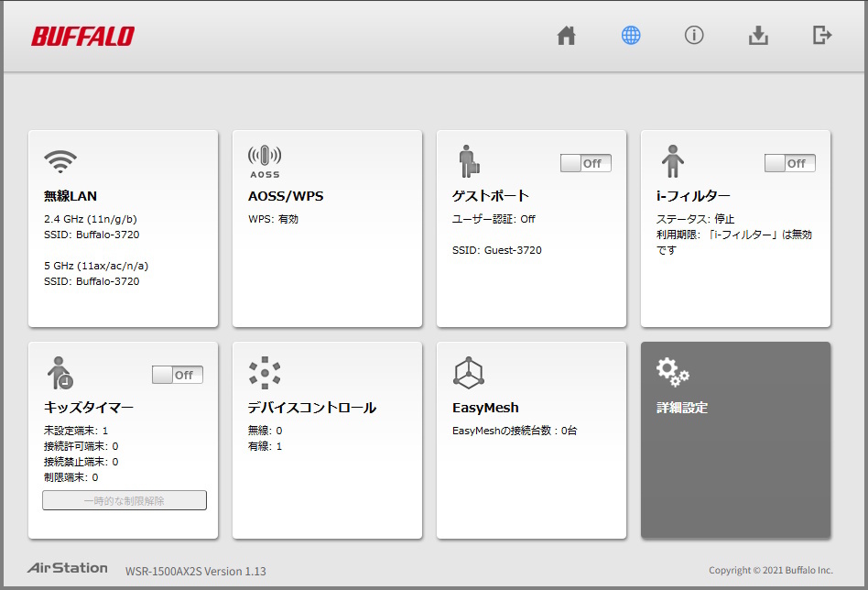Click the information circle icon
Viewport: 868px width, 590px height.
[694, 36]
